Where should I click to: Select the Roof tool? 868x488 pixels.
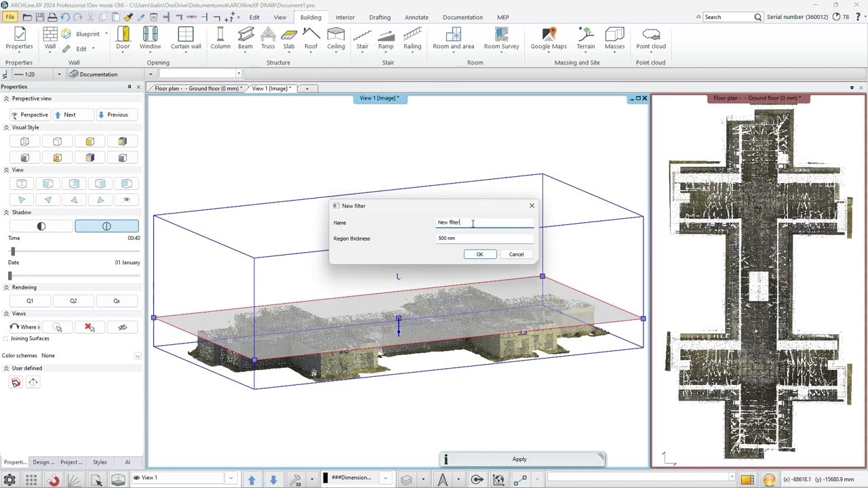311,38
